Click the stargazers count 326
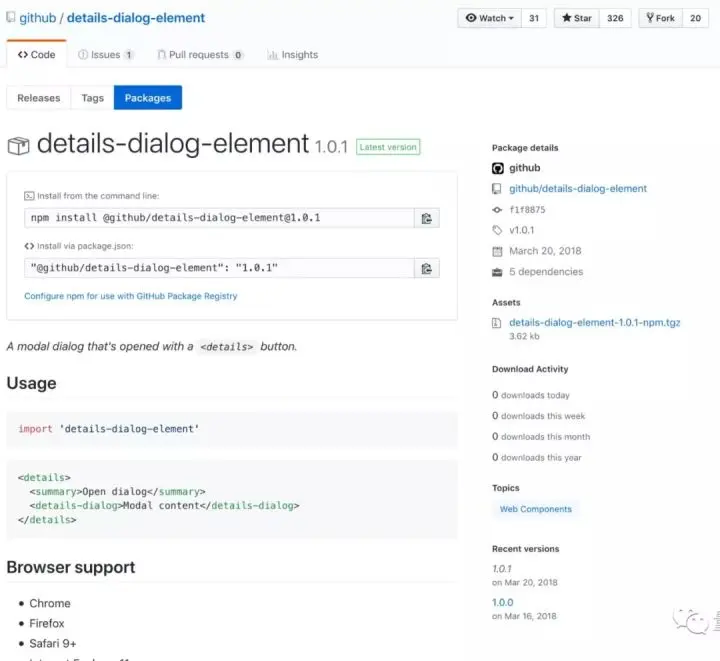720x661 pixels. (615, 18)
